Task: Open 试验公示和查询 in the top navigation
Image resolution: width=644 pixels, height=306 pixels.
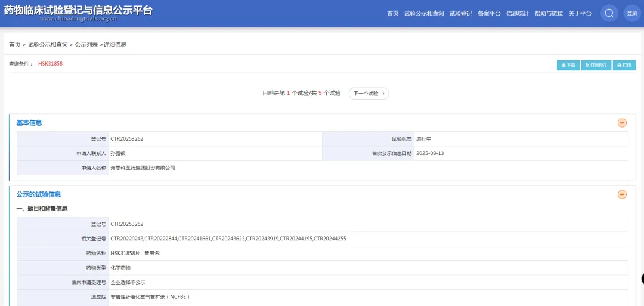Action: [423, 13]
